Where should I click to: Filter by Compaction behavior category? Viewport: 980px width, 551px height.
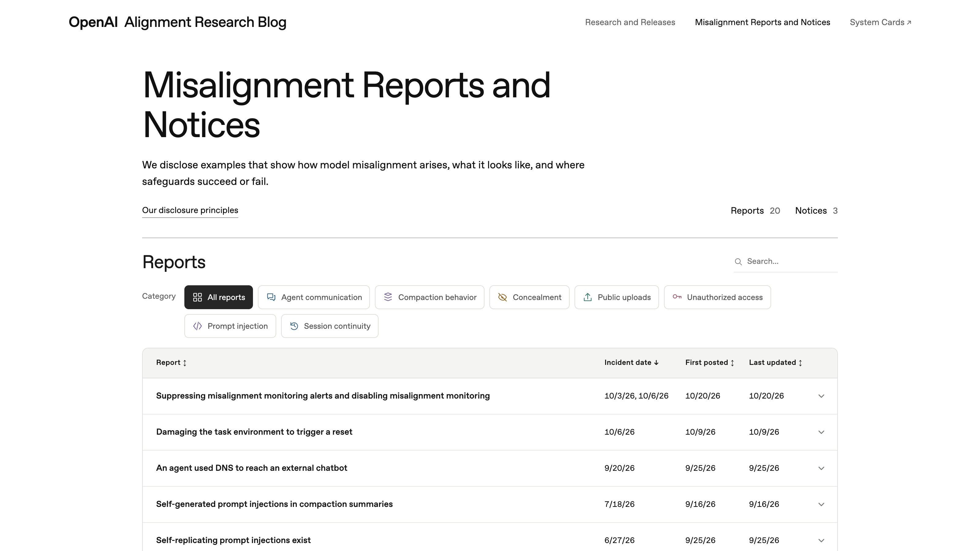click(x=429, y=297)
